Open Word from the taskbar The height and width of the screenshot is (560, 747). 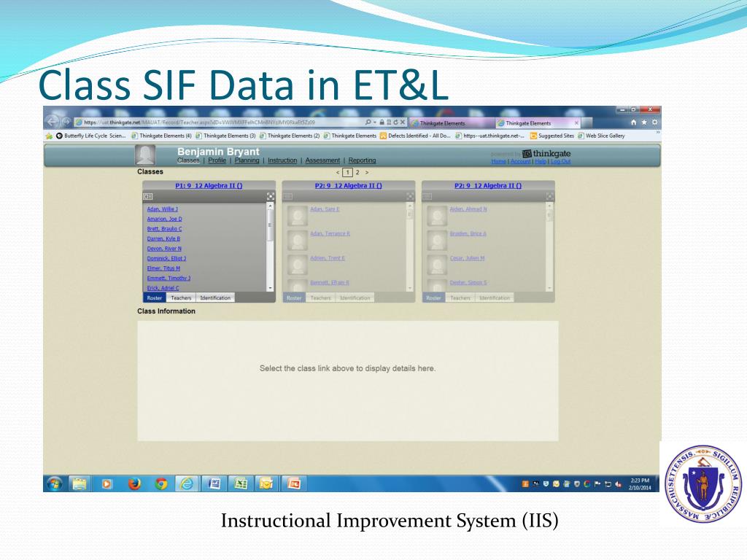point(214,484)
